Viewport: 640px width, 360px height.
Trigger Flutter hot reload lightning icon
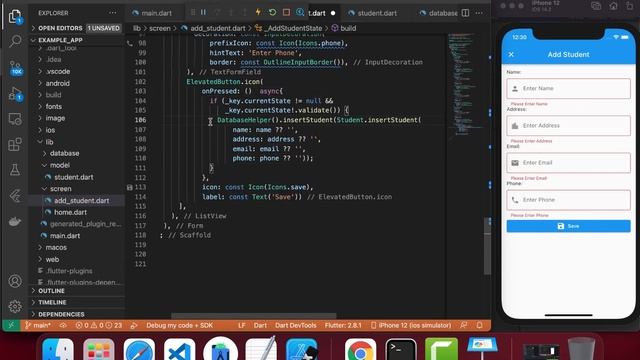pyautogui.click(x=258, y=13)
